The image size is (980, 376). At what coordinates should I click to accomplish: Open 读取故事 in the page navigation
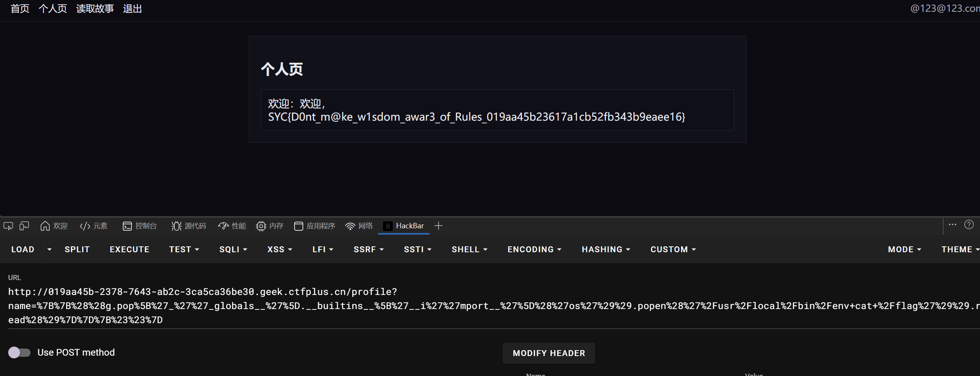(95, 9)
